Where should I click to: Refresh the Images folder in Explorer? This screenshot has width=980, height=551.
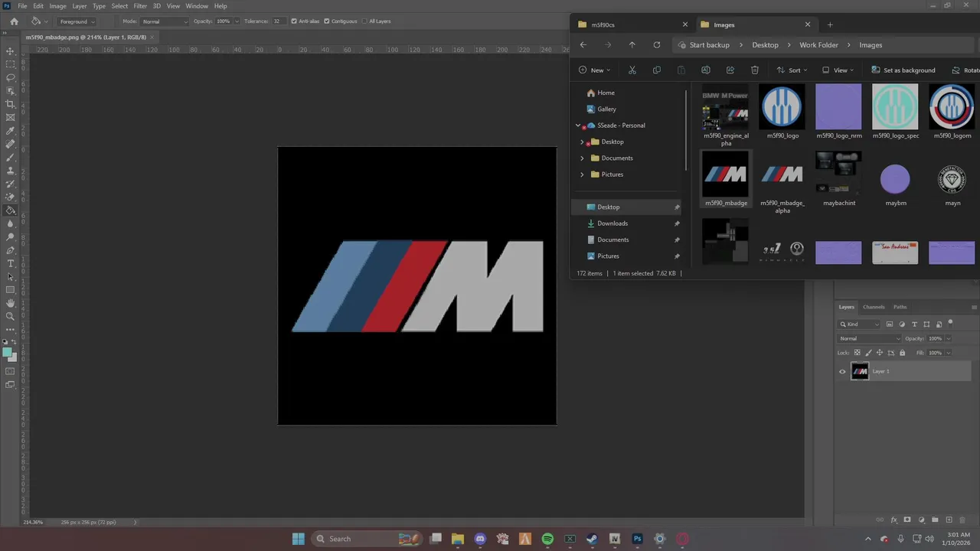click(656, 45)
